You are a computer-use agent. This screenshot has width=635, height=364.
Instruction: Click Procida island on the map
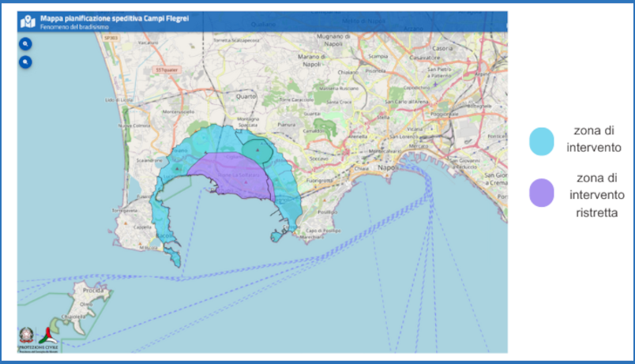point(82,301)
